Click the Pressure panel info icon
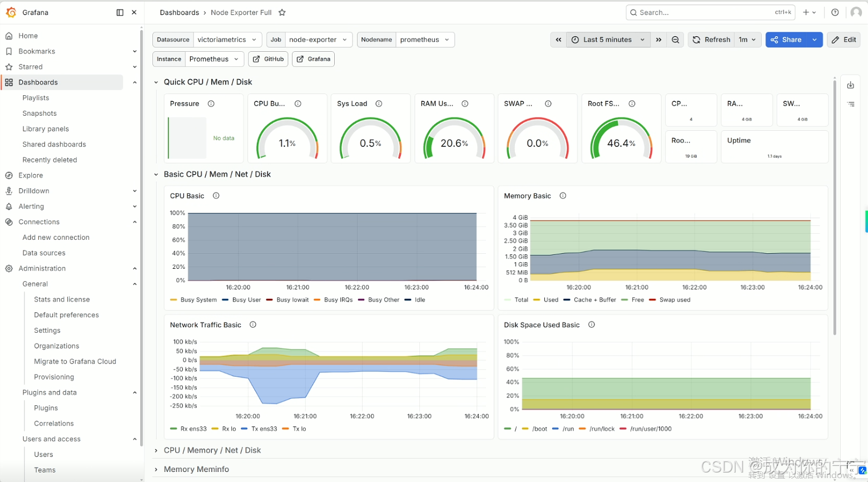 coord(211,104)
